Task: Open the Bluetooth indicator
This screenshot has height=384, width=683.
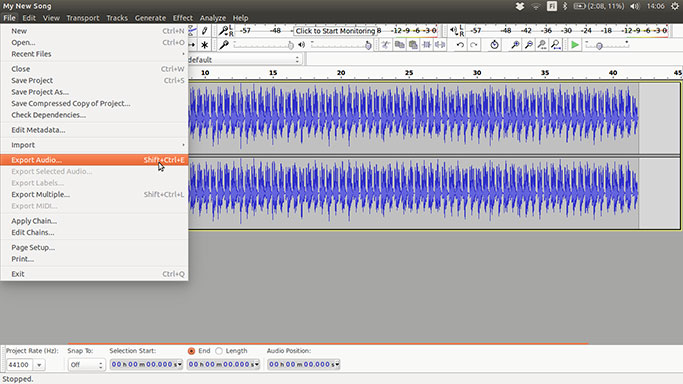Action: pyautogui.click(x=565, y=6)
